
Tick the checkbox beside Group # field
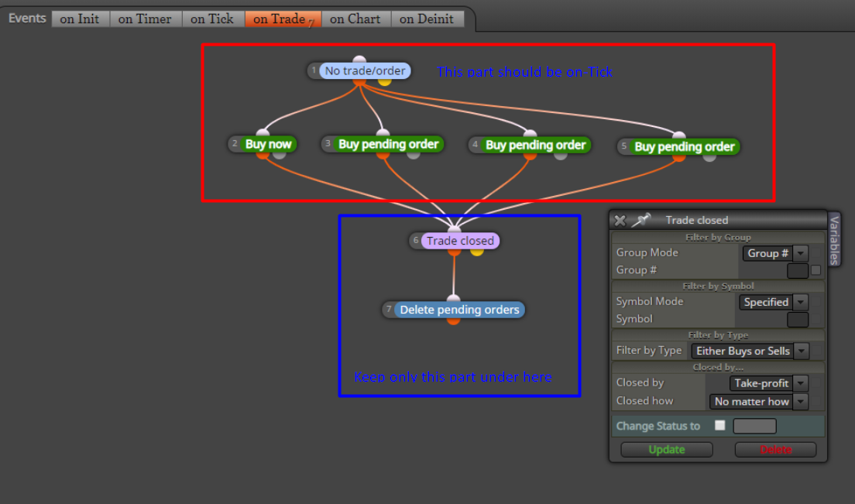point(816,270)
